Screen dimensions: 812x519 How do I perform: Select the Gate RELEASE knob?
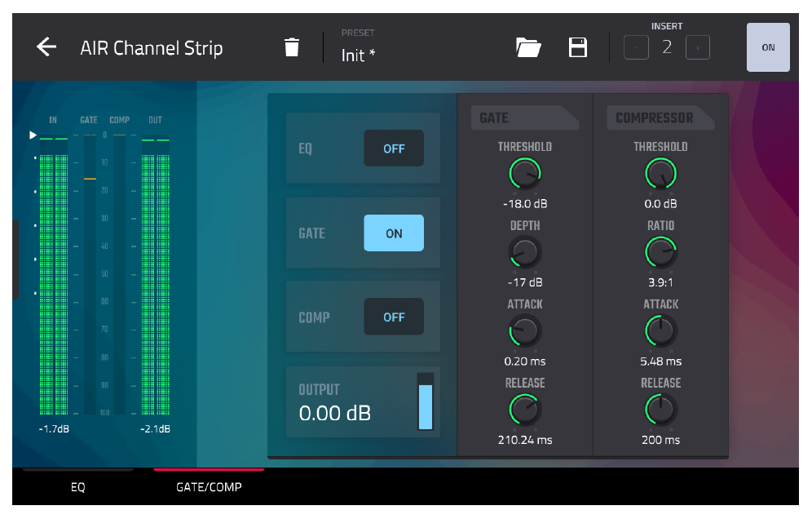(x=525, y=410)
